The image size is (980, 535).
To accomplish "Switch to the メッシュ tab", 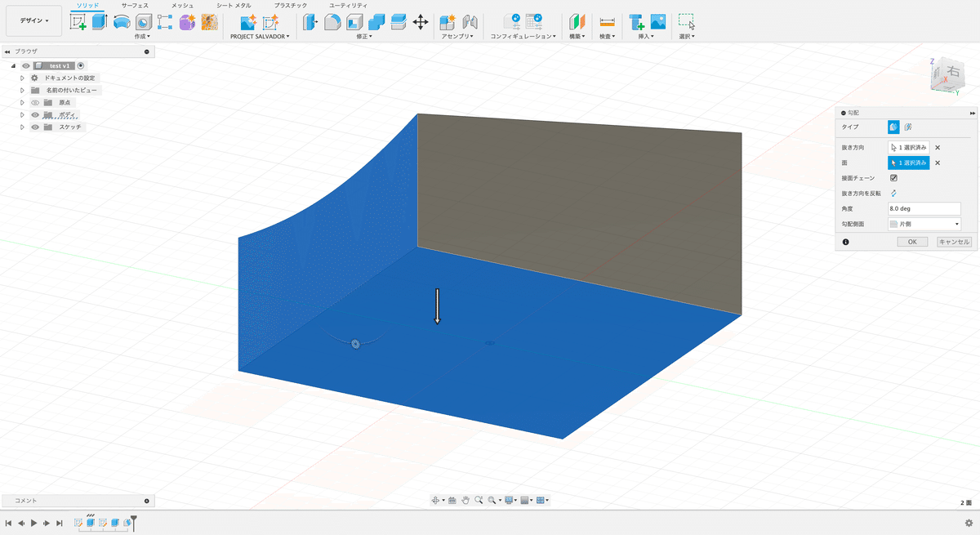I will (183, 5).
